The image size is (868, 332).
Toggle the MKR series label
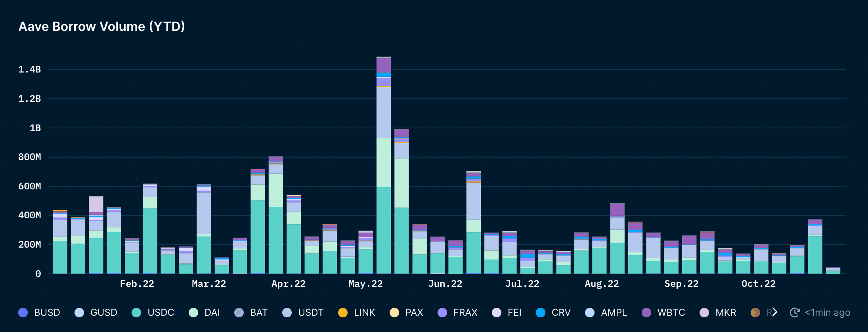click(x=726, y=313)
